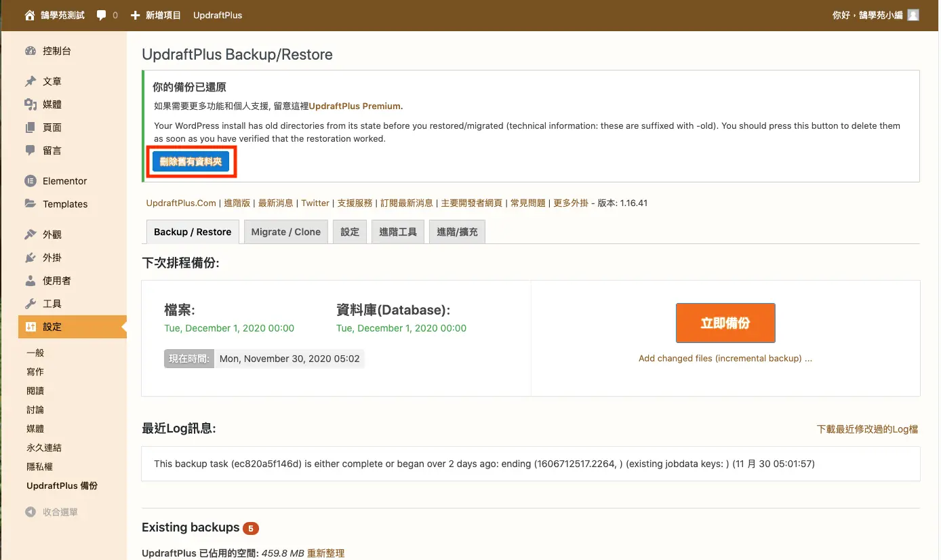This screenshot has height=560, width=941.
Task: Click the plus icon for 新增項目
Action: [x=135, y=15]
